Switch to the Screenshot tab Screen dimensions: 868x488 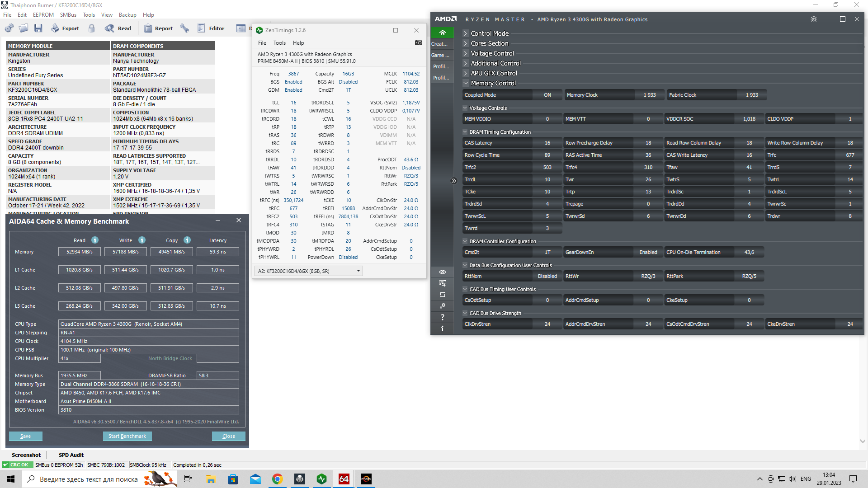pos(26,455)
